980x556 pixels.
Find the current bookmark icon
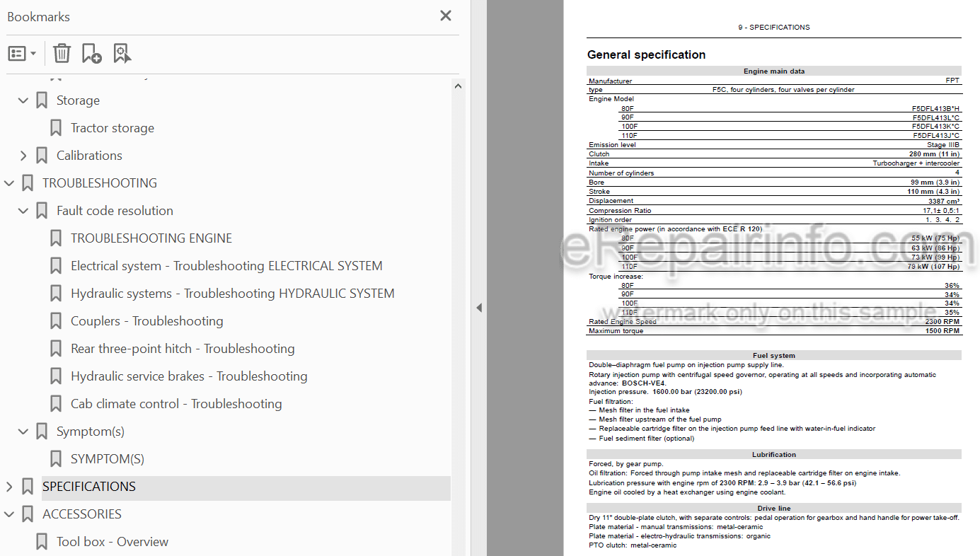tap(122, 54)
